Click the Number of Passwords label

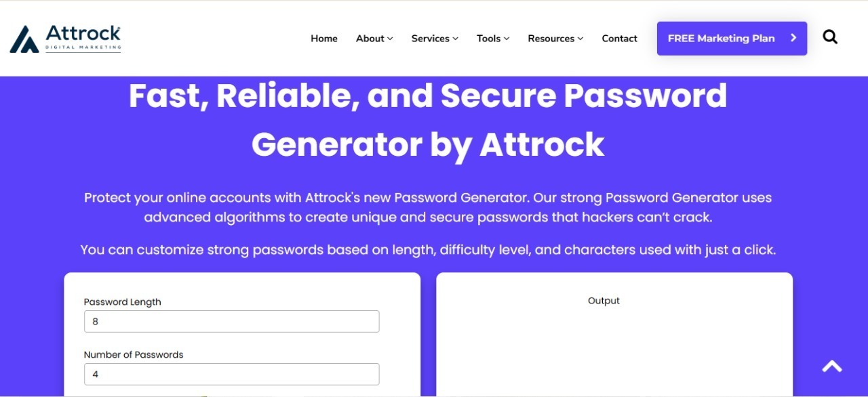134,354
